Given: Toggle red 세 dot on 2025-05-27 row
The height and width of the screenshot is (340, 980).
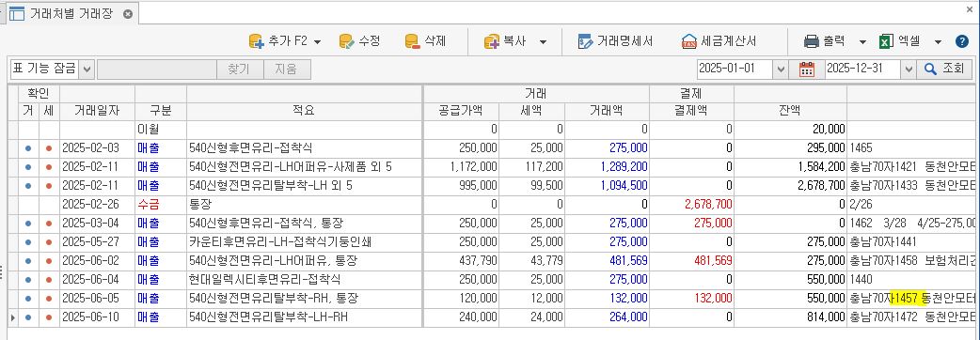Looking at the screenshot, I should (49, 242).
